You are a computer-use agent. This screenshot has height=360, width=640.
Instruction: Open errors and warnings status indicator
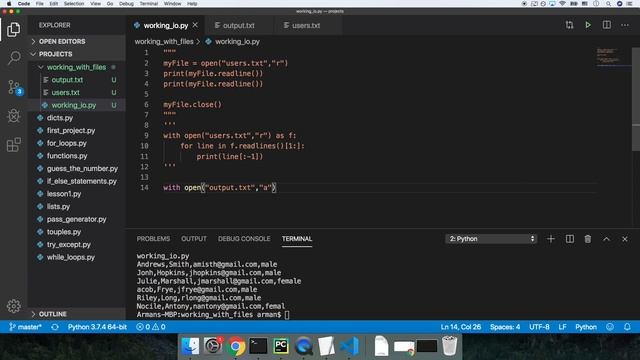151,327
